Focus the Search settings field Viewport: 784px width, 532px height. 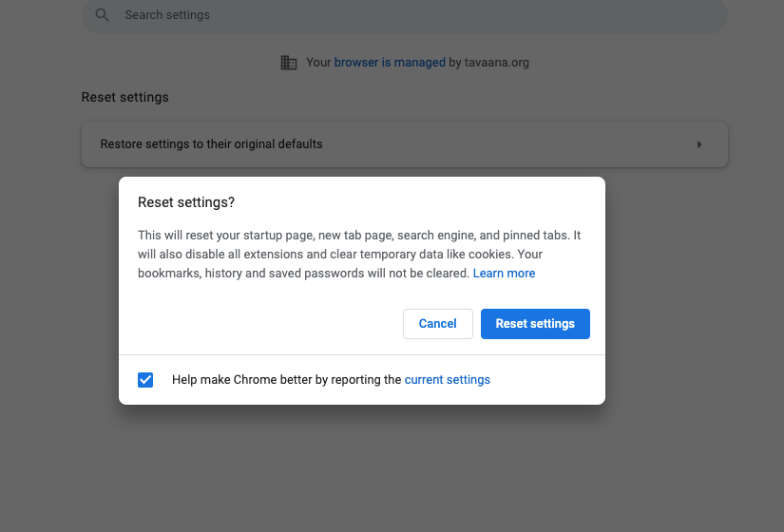pyautogui.click(x=405, y=15)
